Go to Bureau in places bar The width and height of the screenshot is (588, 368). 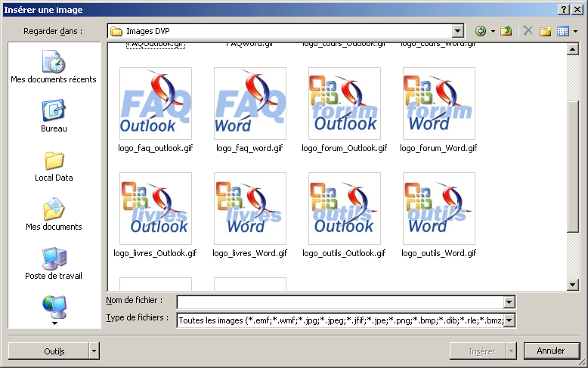(54, 116)
